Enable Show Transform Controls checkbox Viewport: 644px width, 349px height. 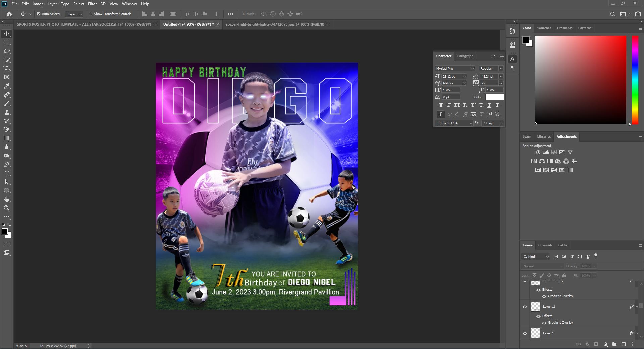[x=91, y=14]
